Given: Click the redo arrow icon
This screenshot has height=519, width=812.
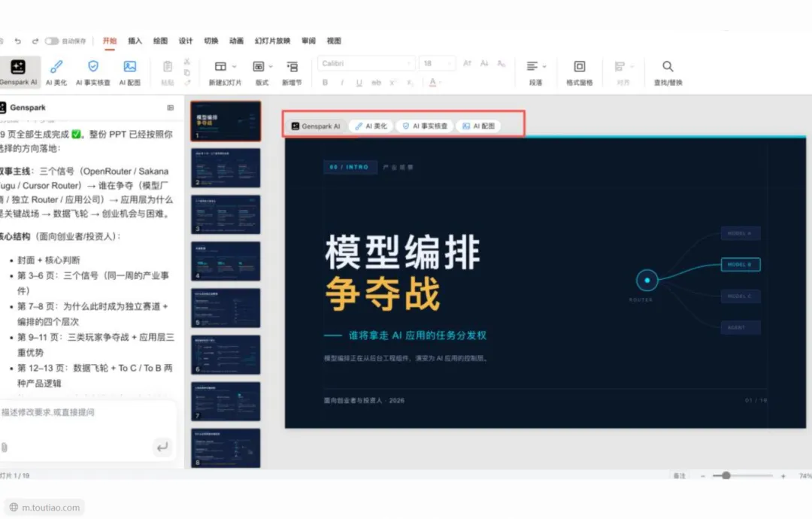Looking at the screenshot, I should click(35, 41).
